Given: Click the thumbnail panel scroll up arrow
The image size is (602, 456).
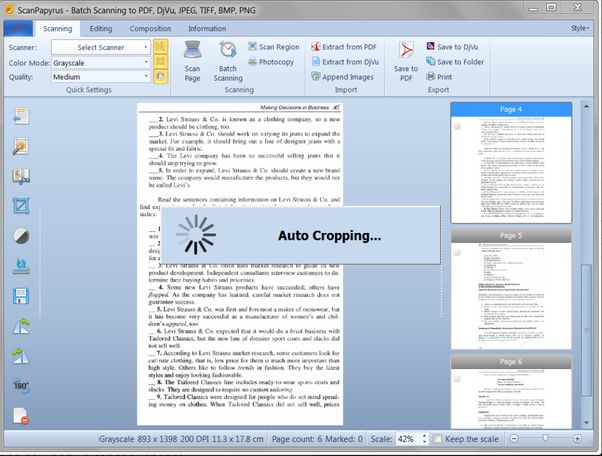Looking at the screenshot, I should pyautogui.click(x=586, y=106).
